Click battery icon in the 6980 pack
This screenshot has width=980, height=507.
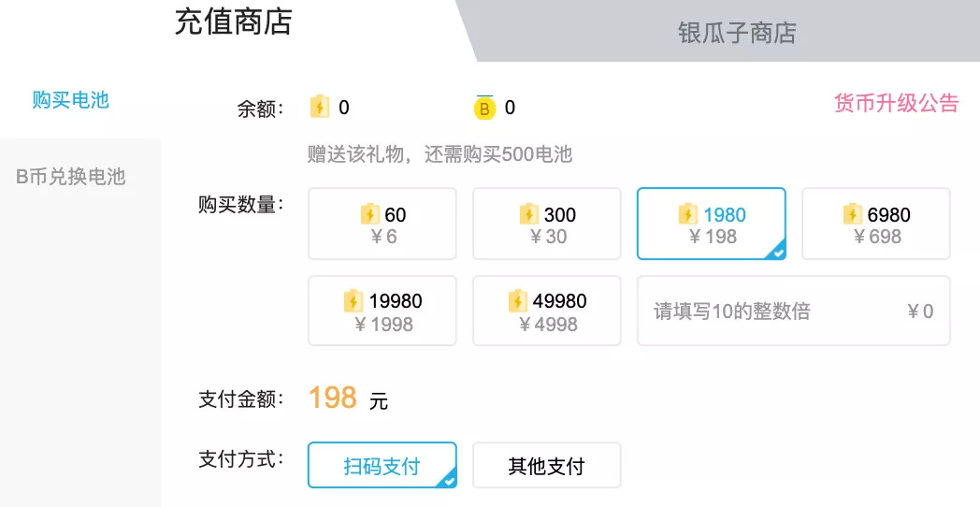pos(852,214)
